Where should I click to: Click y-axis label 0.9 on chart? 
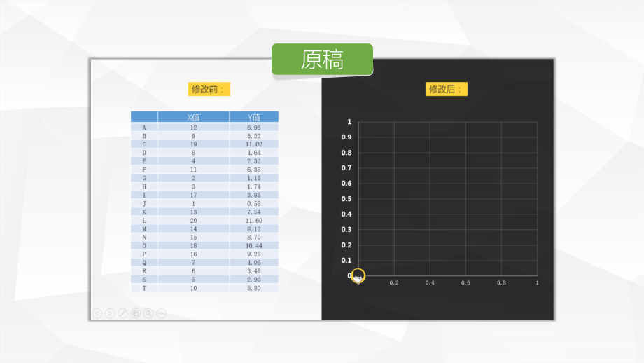(346, 137)
